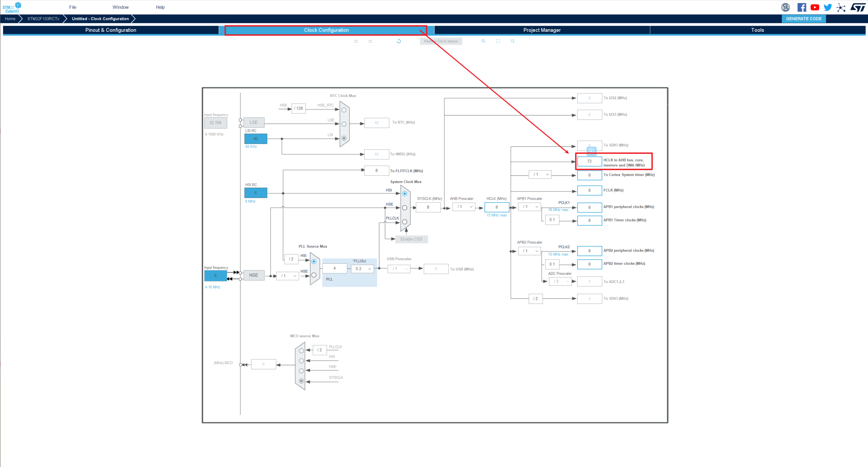868x467 pixels.
Task: Click the ST logo icon
Action: [858, 7]
